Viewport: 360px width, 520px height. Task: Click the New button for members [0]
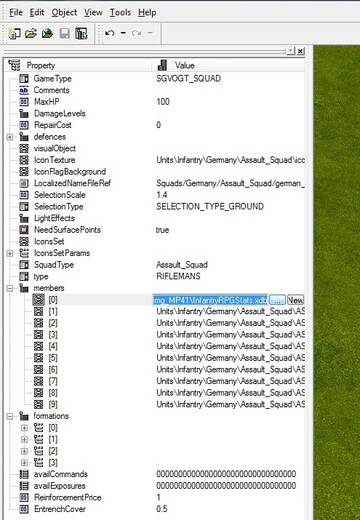(x=295, y=300)
